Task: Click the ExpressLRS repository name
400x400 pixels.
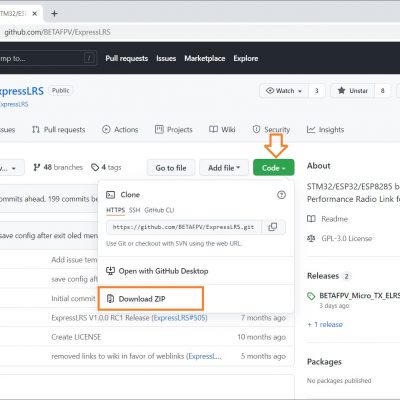Action: (x=22, y=91)
